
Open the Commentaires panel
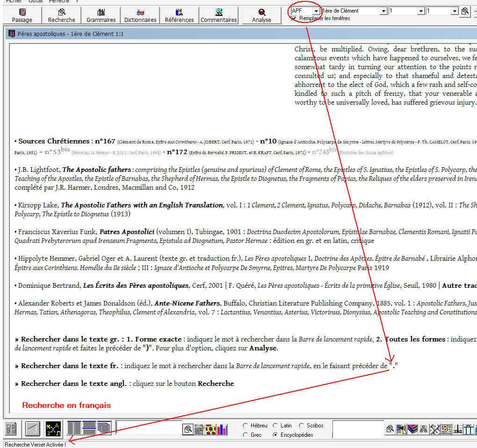tap(219, 15)
